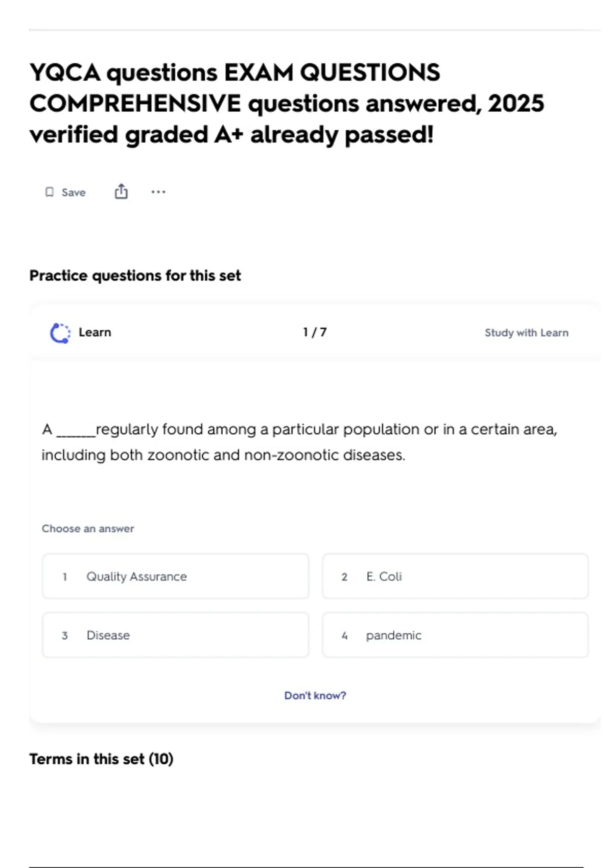Select answer option E. Coli
Screen dimensions: 613x868
(x=455, y=576)
